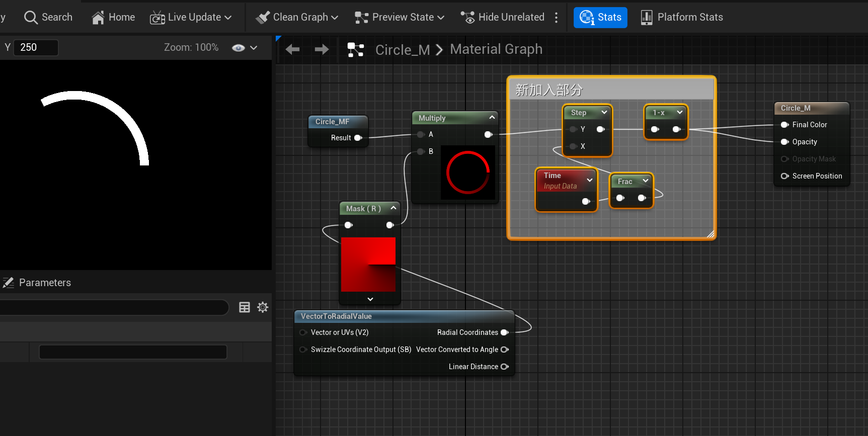868x436 pixels.
Task: Select Circle_M in the breadcrumb
Action: (x=403, y=50)
